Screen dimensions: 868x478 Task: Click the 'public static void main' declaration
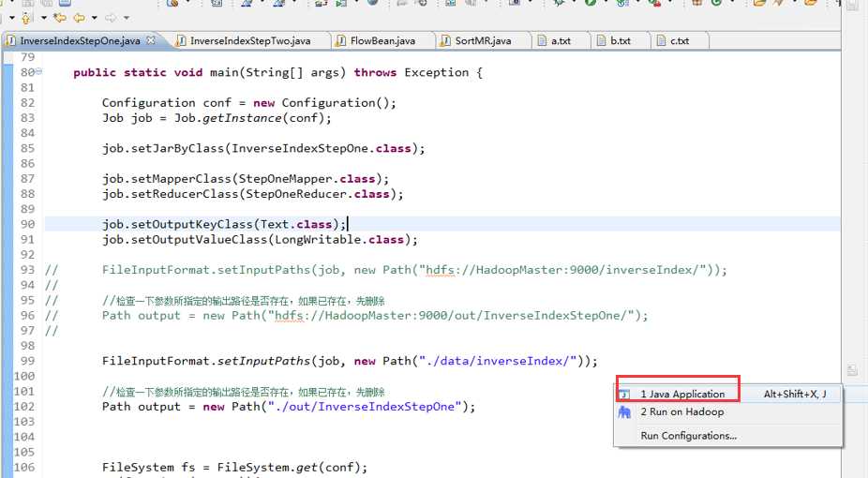click(x=277, y=72)
